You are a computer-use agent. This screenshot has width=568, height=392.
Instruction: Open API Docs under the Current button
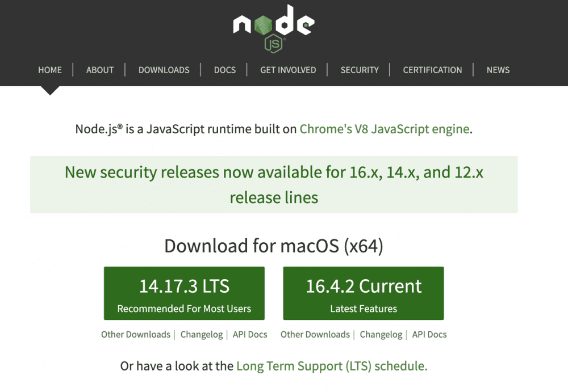(x=429, y=334)
